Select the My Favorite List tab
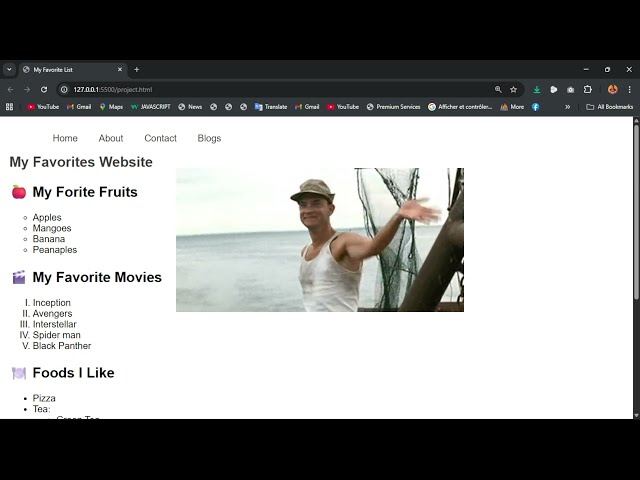640x480 pixels. pyautogui.click(x=73, y=70)
